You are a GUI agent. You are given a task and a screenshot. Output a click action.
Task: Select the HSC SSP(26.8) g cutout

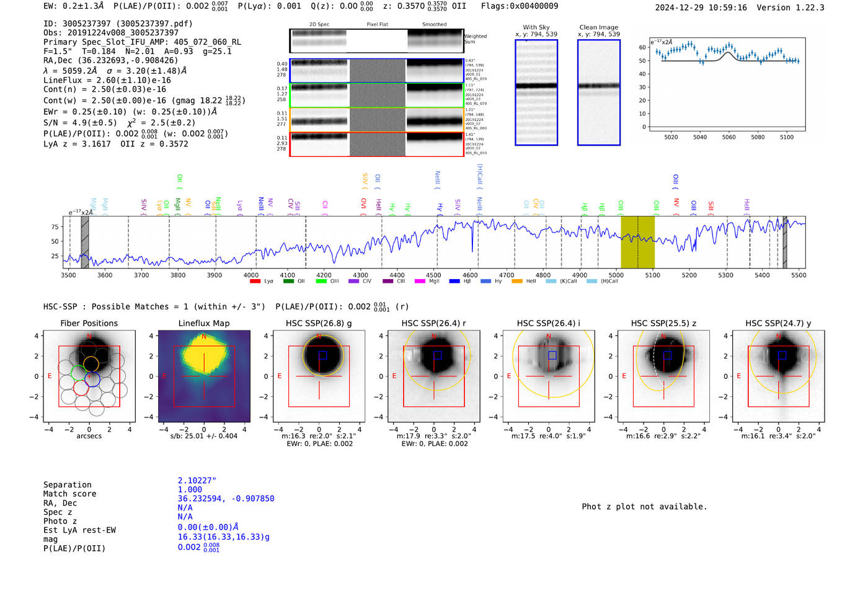[319, 376]
